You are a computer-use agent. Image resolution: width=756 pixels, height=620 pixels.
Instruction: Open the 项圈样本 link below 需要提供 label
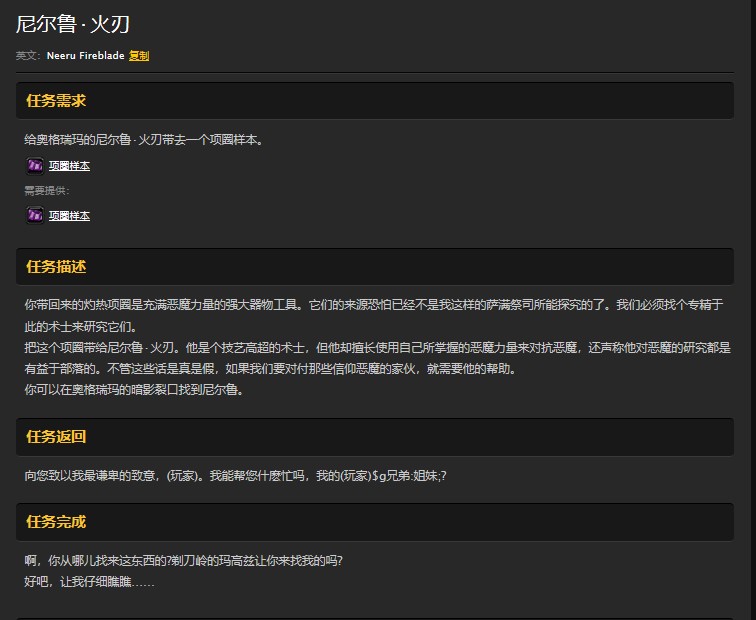point(69,216)
